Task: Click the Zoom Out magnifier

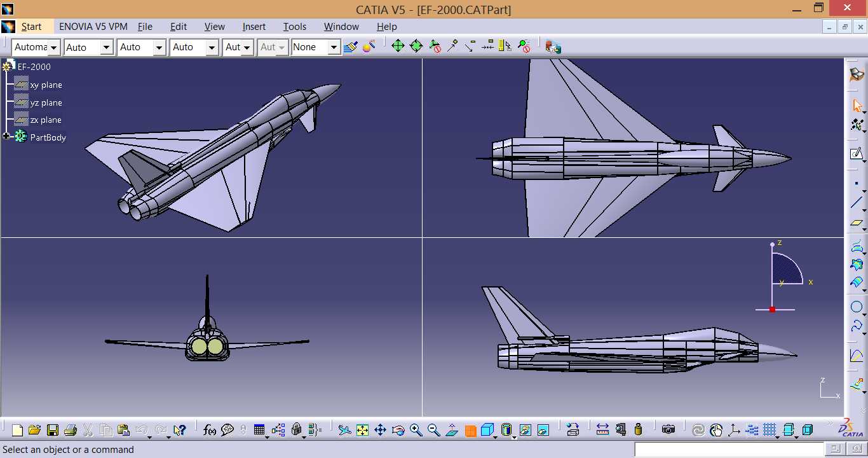Action: (434, 431)
